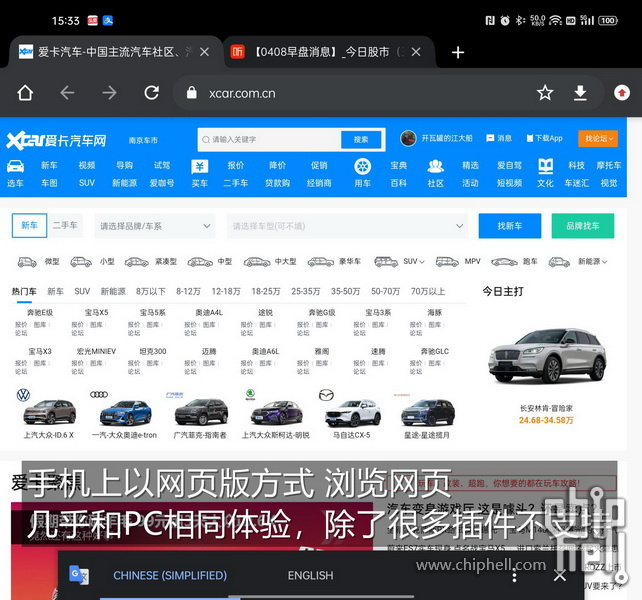Open 经销商 in the blue navigation
Screen dimensions: 642x600
319,183
